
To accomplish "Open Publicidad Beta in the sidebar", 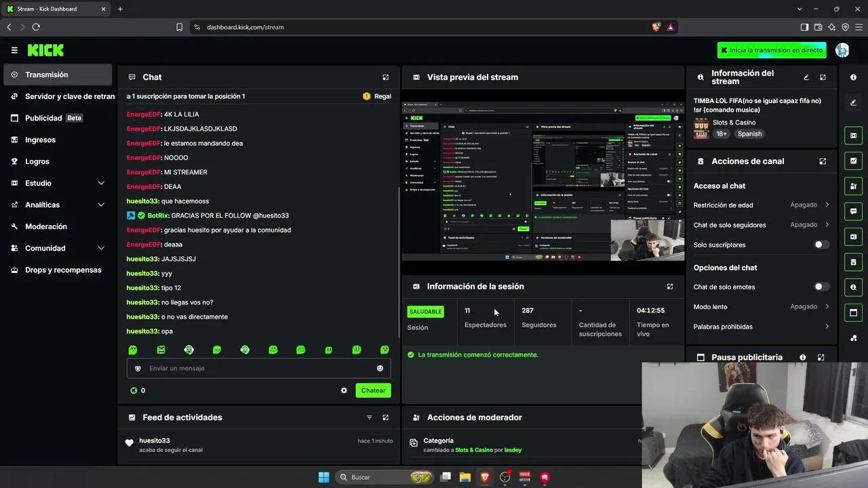I will coord(58,118).
